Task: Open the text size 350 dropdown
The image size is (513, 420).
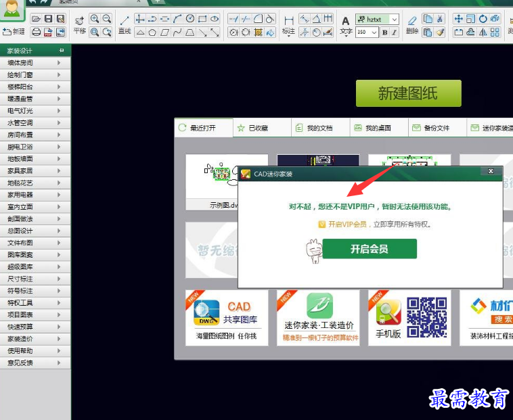Action: pyautogui.click(x=374, y=32)
